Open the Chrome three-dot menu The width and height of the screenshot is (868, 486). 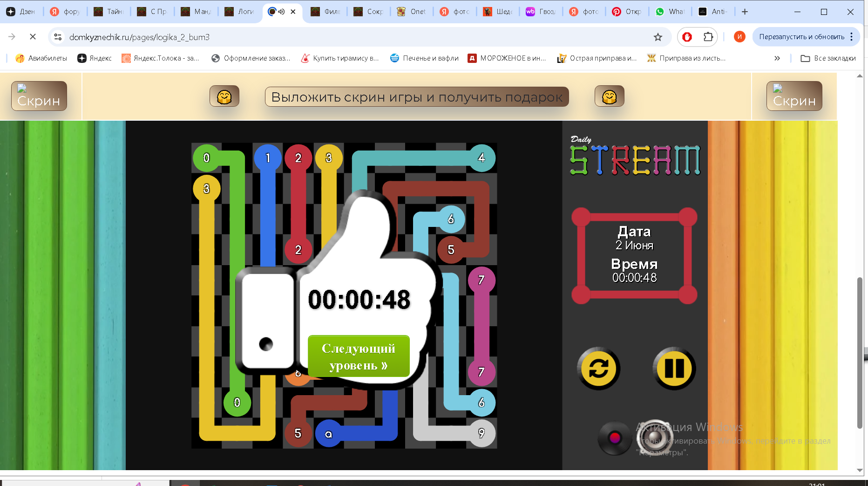[852, 37]
